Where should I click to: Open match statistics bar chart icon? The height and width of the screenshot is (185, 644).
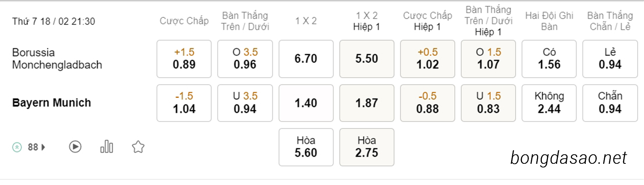click(107, 147)
